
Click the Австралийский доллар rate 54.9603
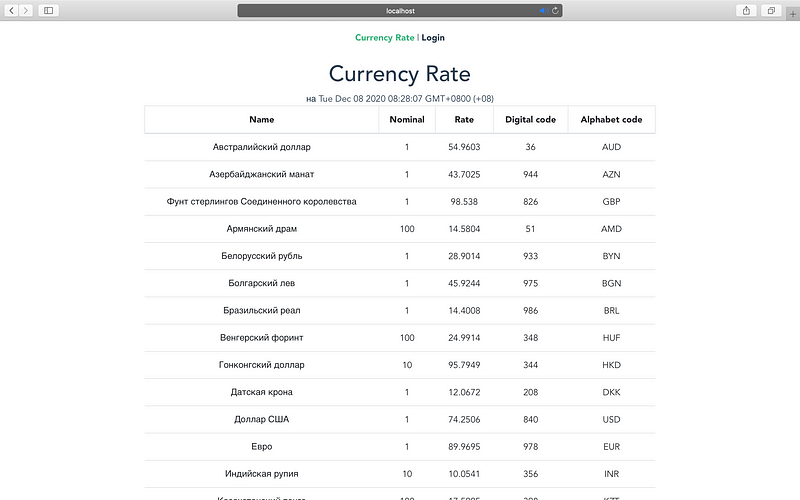click(x=464, y=147)
